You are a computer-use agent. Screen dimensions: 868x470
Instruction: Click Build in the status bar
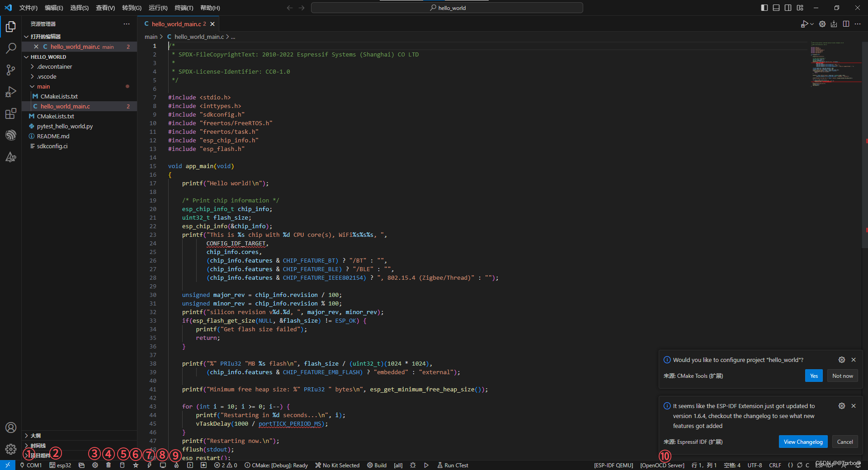(x=377, y=465)
